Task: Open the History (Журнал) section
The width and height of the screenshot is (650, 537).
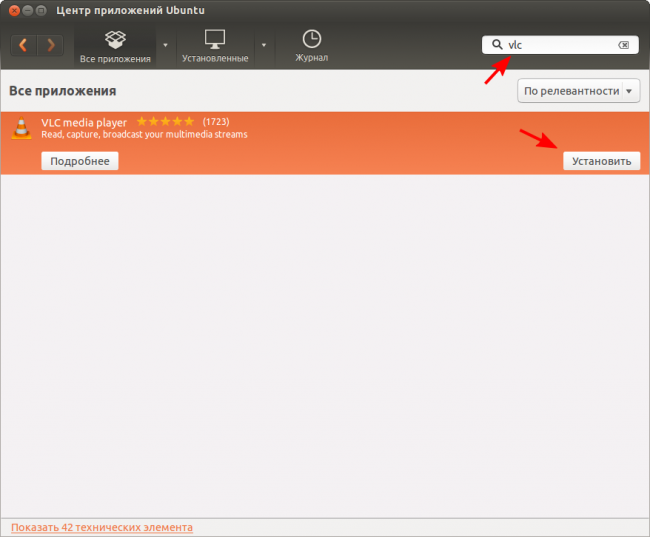Action: click(311, 46)
